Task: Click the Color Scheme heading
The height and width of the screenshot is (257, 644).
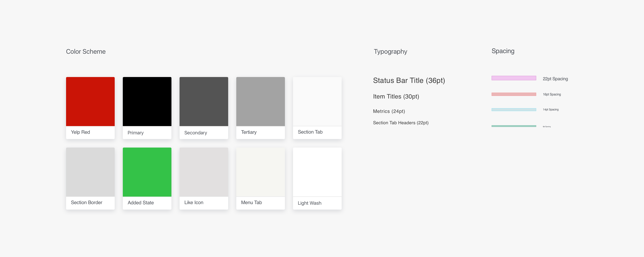Action: (x=86, y=51)
